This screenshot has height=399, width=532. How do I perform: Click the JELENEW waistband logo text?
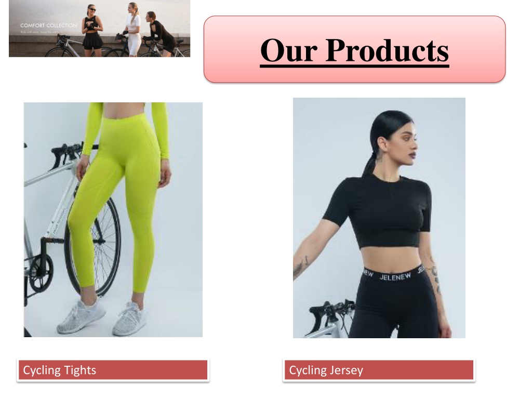[395, 277]
